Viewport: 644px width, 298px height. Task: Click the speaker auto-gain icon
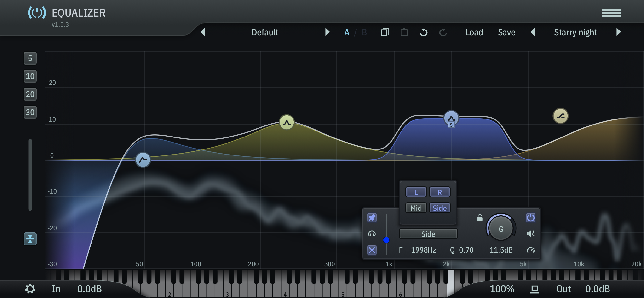tap(530, 234)
